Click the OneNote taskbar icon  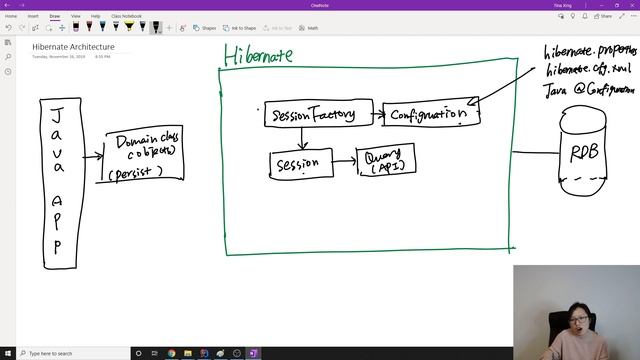(x=253, y=353)
